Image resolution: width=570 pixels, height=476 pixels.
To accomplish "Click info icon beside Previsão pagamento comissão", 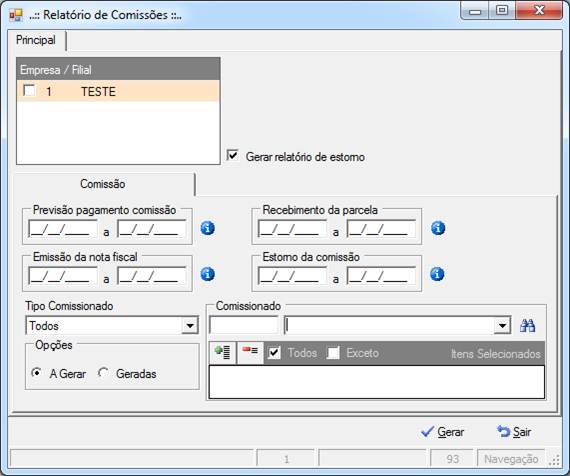I will [208, 228].
